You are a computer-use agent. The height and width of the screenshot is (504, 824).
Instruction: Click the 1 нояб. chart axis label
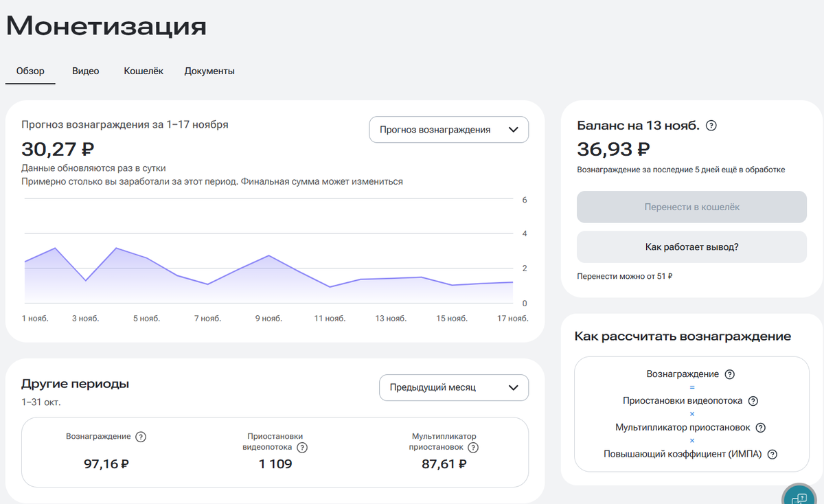pyautogui.click(x=34, y=319)
